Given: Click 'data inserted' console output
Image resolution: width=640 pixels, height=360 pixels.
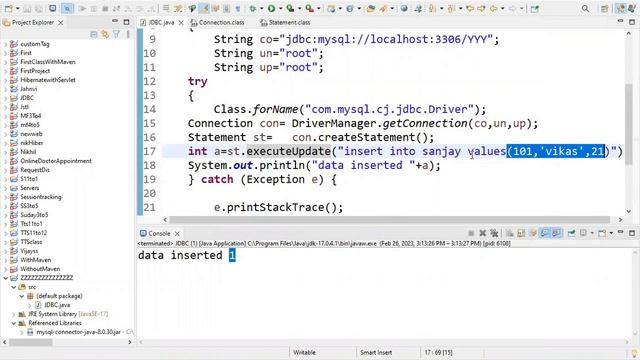Looking at the screenshot, I should click(x=187, y=256).
